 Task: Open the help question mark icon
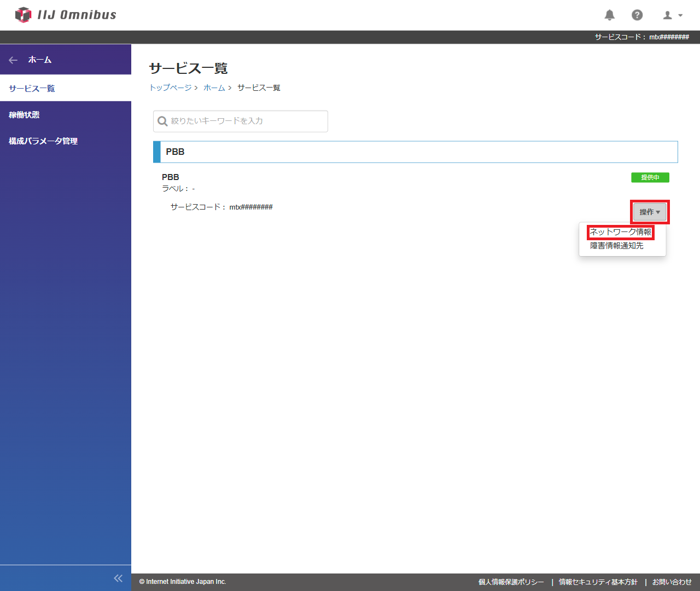click(x=637, y=15)
